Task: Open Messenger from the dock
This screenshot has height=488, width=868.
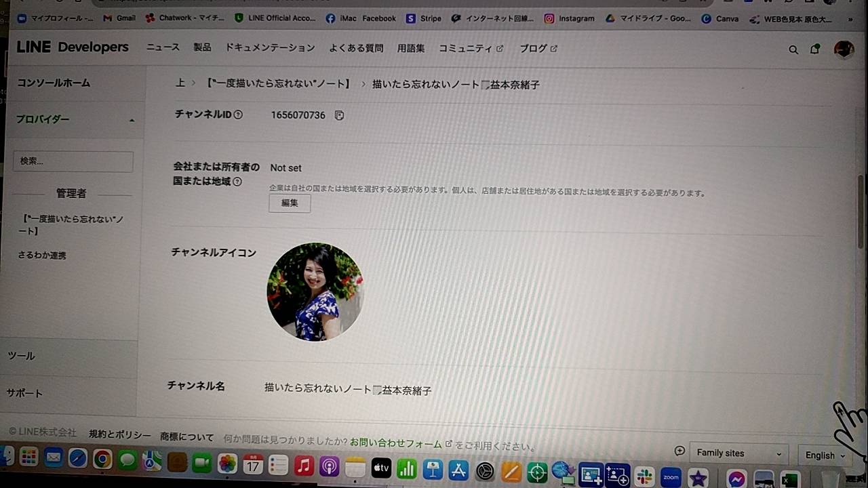Action: 737,479
